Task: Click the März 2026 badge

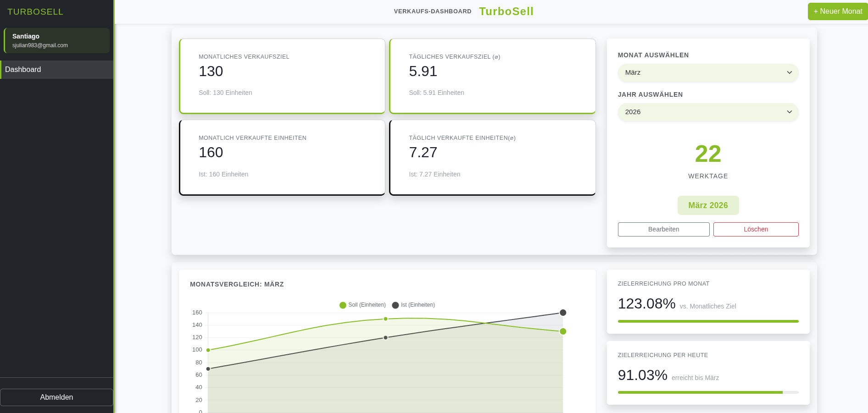Action: (x=708, y=205)
